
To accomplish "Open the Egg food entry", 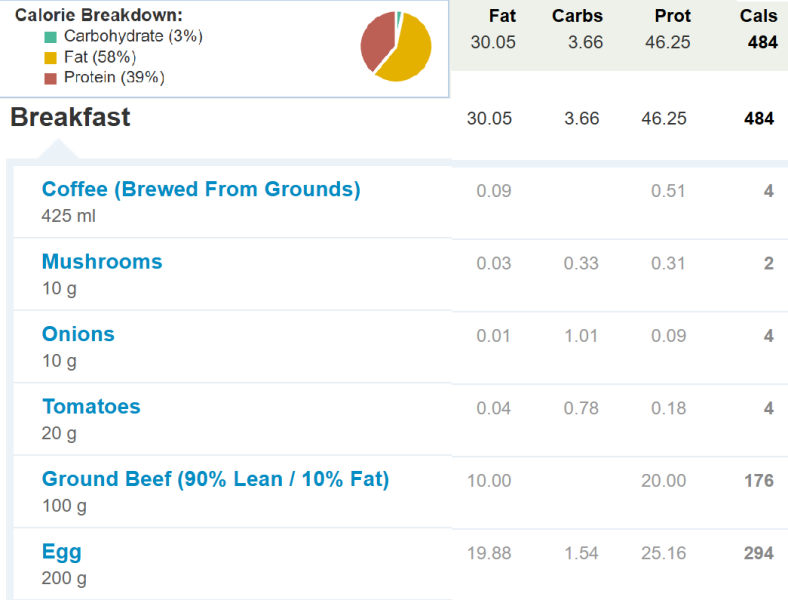I will [61, 552].
